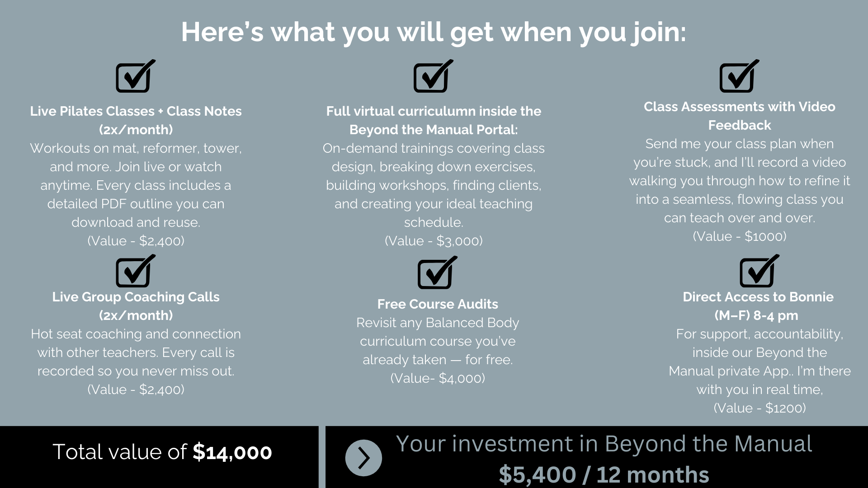Click the 'Live Group Coaching Calls' heading
Screen dimensions: 868x488
click(x=136, y=297)
